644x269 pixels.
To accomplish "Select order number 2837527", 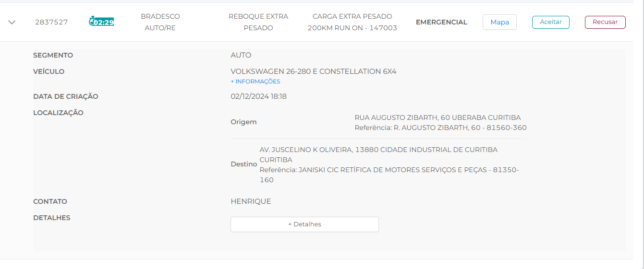I will click(51, 22).
